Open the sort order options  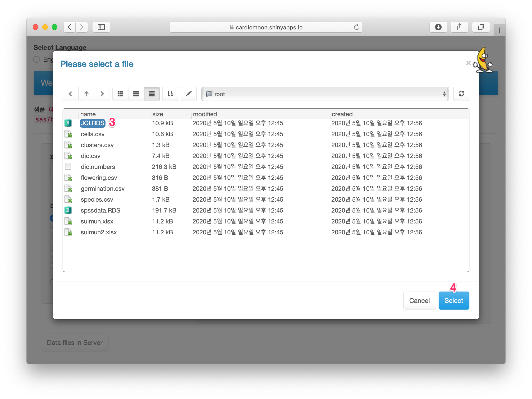point(170,94)
